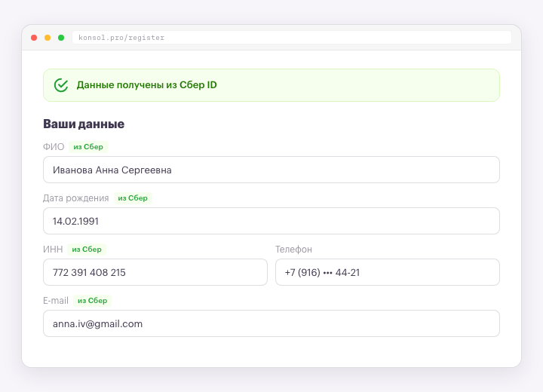Click the green maximize window dot
The height and width of the screenshot is (392, 543).
tap(61, 38)
